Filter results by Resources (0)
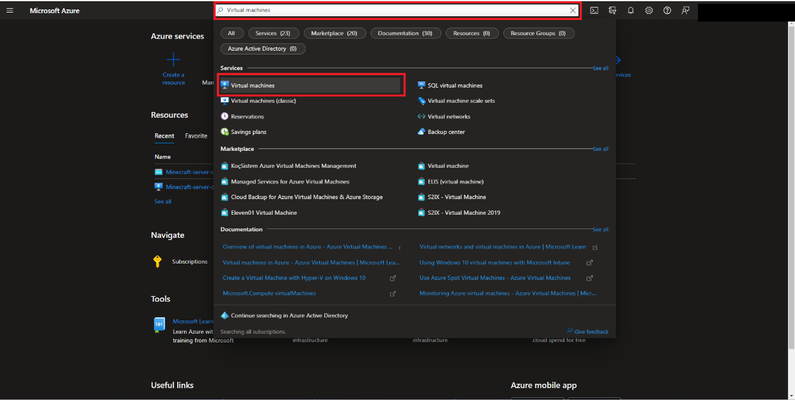Screen dimensions: 795x400 click(472, 33)
